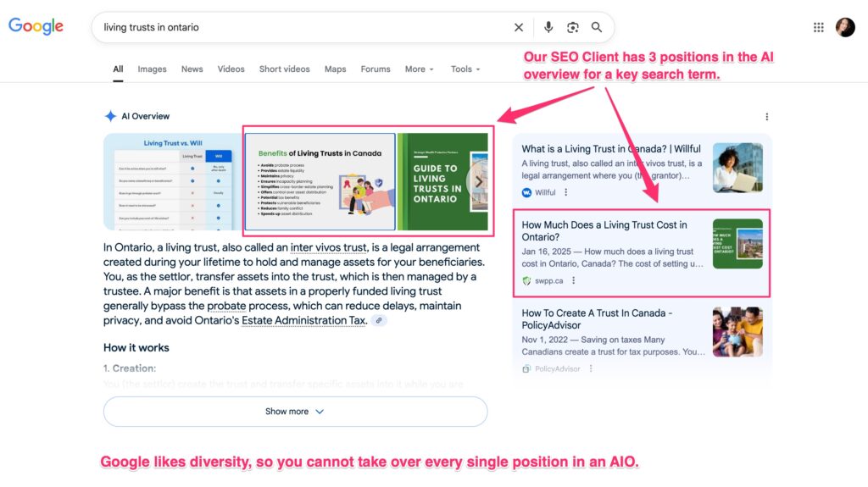The image size is (868, 487).
Task: Open AI Overview three-dot options menu
Action: point(766,117)
